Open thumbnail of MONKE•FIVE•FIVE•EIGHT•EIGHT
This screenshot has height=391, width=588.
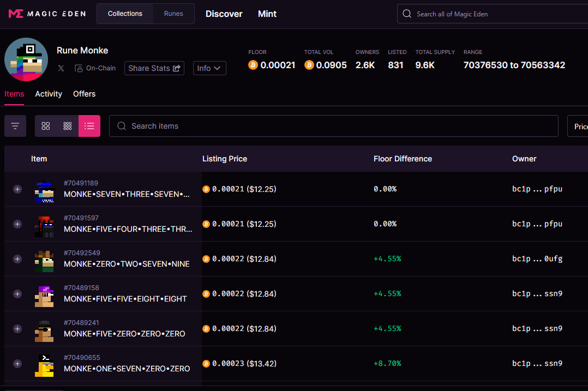click(x=44, y=296)
